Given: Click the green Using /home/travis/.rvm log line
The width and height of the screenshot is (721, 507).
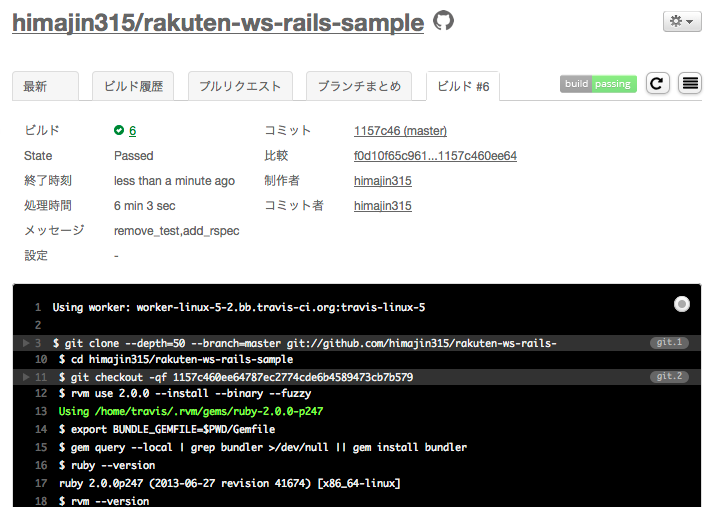Looking at the screenshot, I should [x=191, y=411].
